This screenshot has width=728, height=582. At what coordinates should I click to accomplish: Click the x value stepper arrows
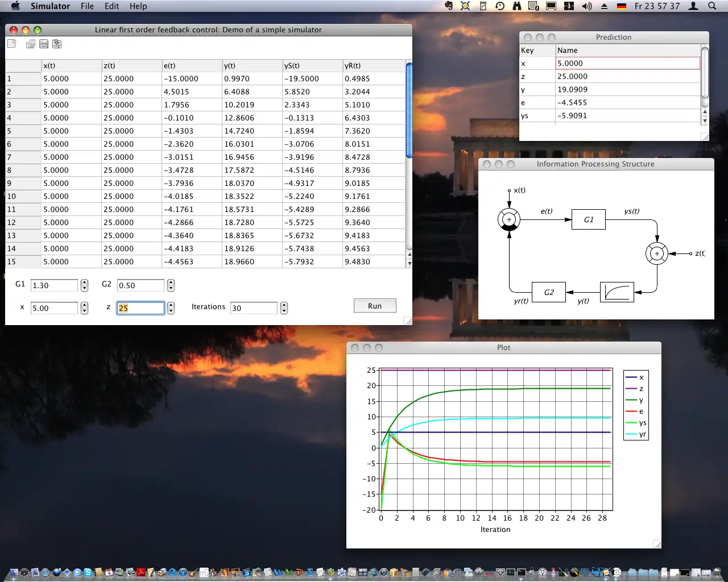pos(85,308)
